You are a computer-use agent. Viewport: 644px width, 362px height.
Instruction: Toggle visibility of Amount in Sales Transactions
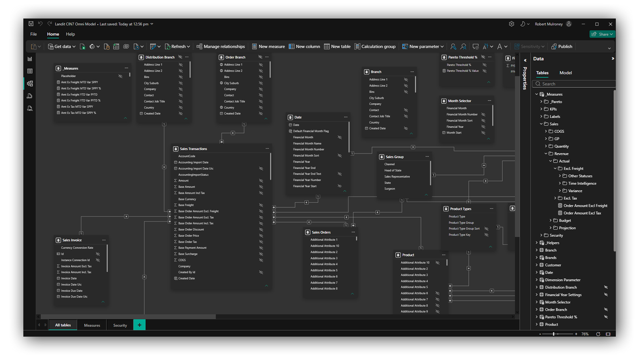261,181
